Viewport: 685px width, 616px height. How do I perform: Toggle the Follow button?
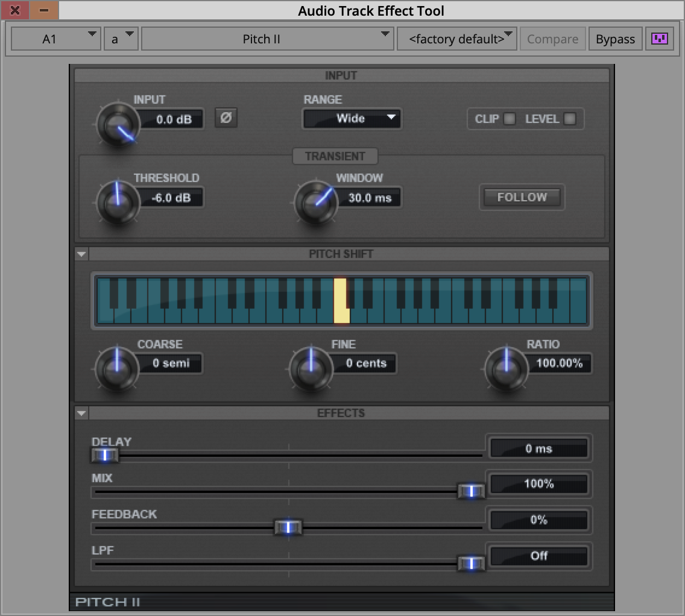(522, 197)
